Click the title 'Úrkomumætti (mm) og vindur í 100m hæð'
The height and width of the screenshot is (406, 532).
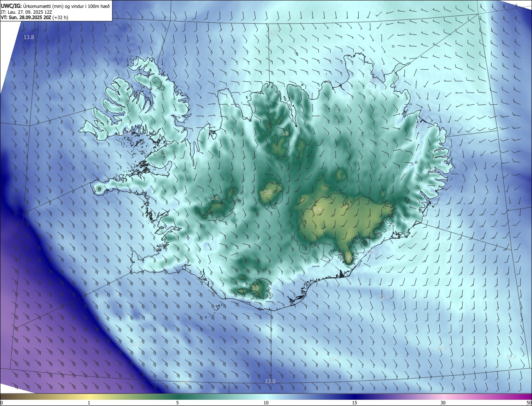click(66, 5)
